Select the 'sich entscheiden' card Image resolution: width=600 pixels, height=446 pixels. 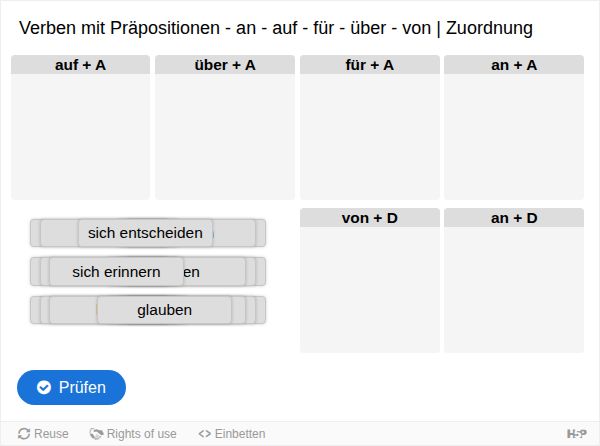145,233
